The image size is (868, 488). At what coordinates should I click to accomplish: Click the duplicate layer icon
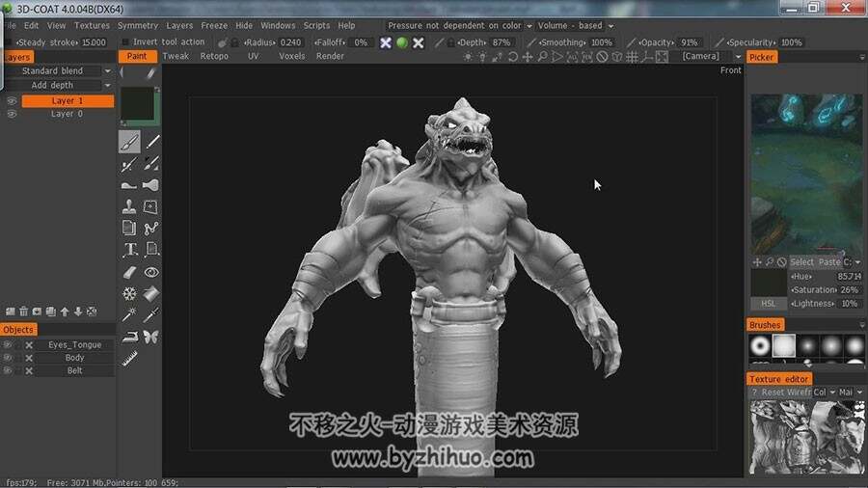point(51,312)
